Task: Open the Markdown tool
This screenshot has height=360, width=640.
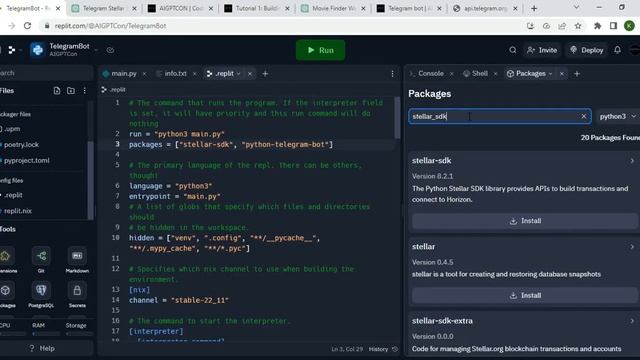Action: [77, 260]
